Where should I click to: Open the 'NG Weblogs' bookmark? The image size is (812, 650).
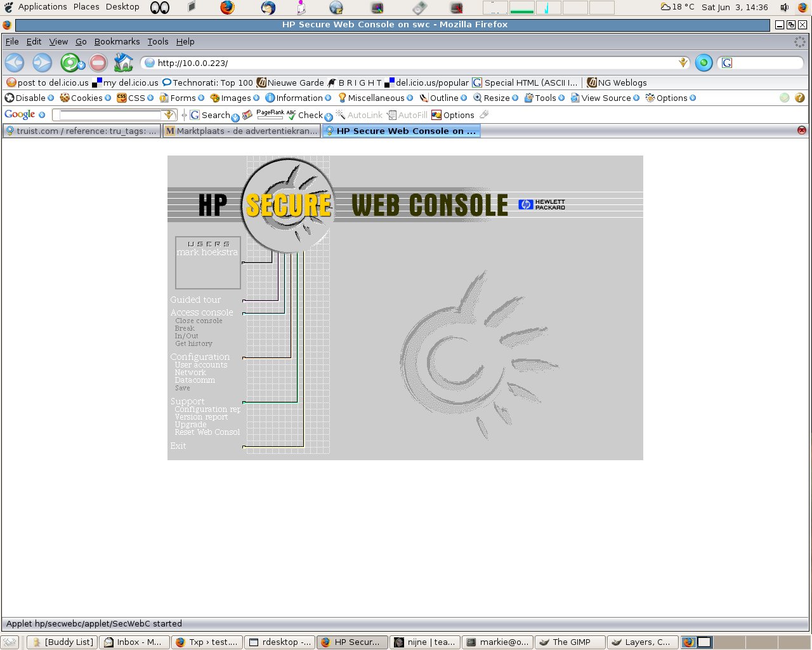(617, 83)
